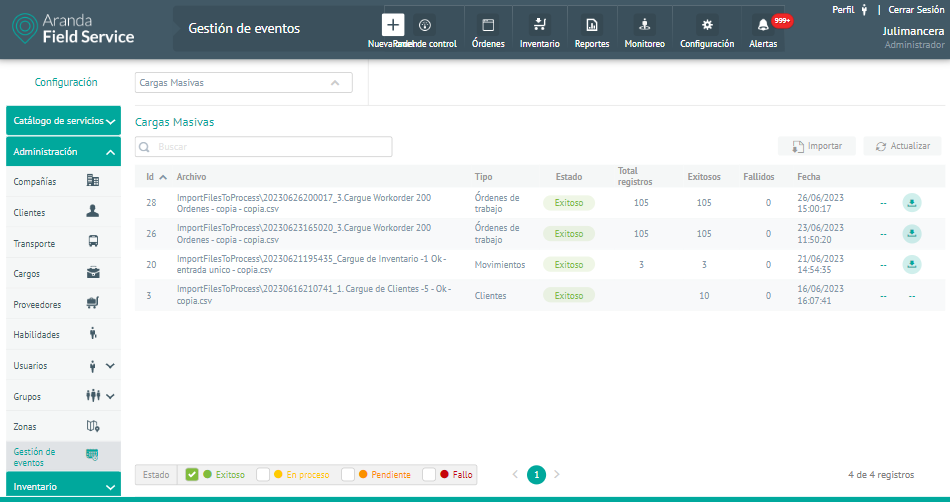Click the Buscar search field
Image resolution: width=950 pixels, height=502 pixels.
(x=264, y=147)
